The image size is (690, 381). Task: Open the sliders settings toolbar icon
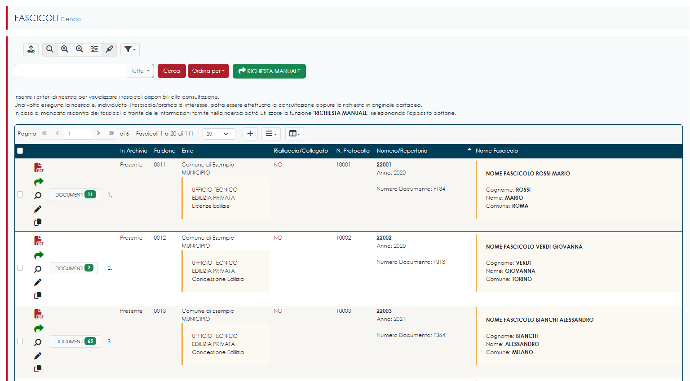[x=95, y=49]
